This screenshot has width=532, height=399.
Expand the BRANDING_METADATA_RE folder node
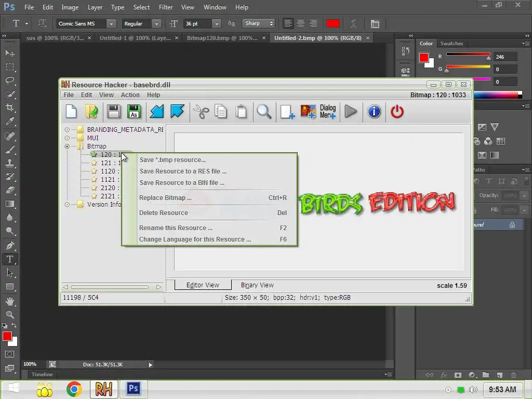[67, 129]
